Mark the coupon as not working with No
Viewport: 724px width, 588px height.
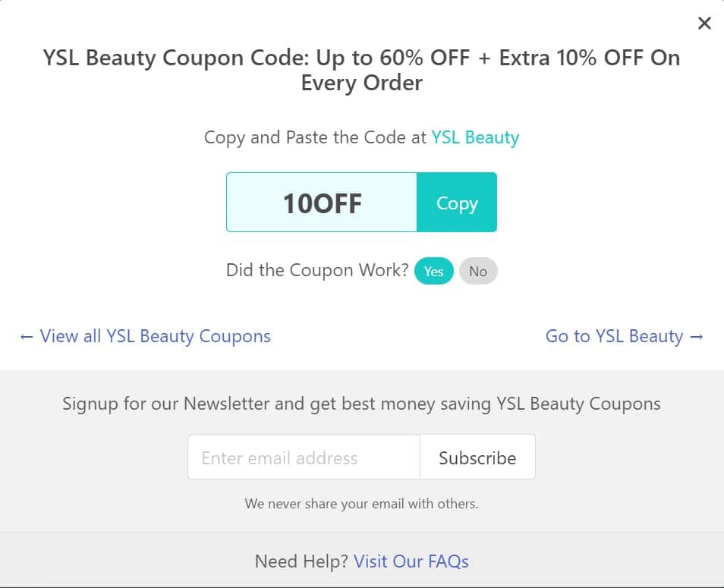coord(478,271)
